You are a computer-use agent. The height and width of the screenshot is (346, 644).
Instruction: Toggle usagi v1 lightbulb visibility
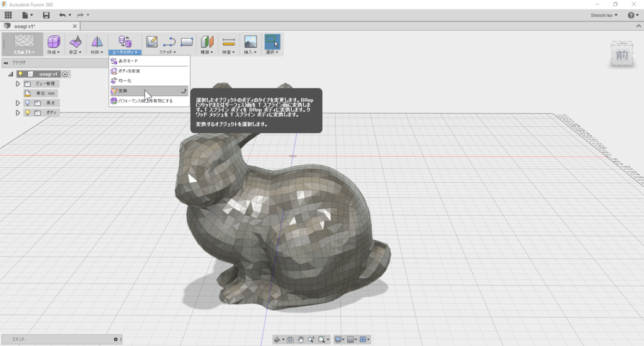pyautogui.click(x=19, y=74)
